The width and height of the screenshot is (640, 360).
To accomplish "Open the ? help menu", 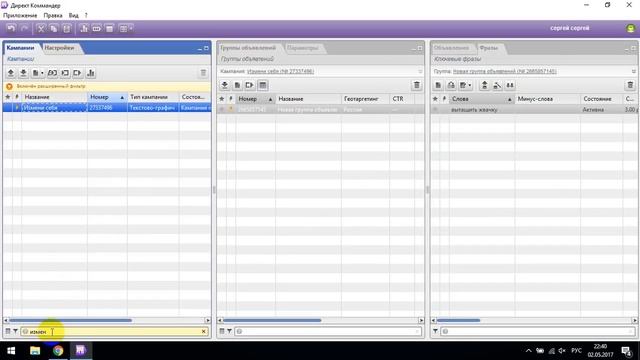I will (x=86, y=15).
